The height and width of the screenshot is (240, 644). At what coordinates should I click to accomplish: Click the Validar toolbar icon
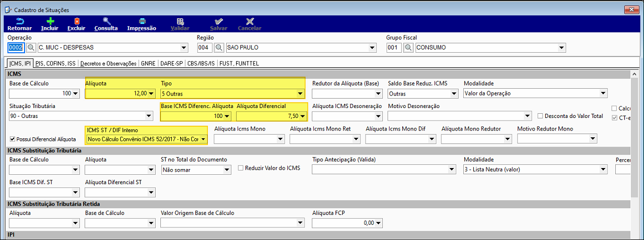(180, 21)
